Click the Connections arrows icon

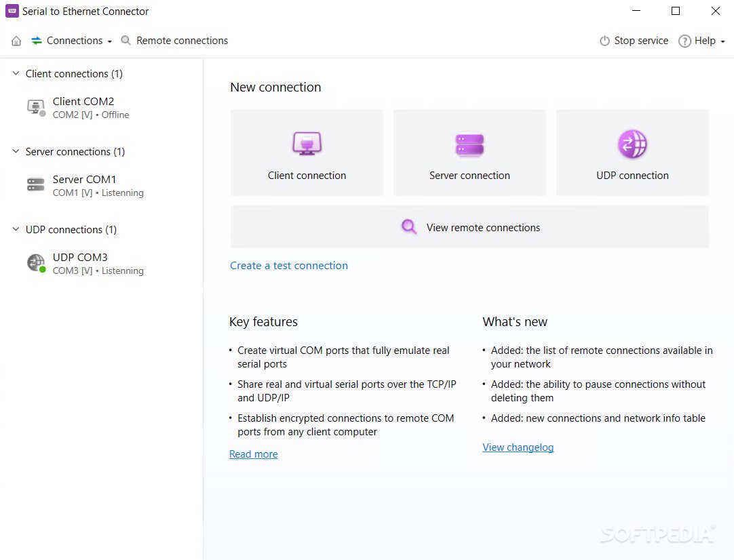coord(37,41)
